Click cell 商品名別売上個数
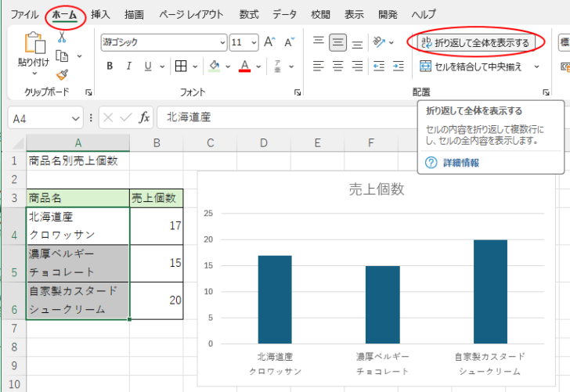The height and width of the screenshot is (392, 570). point(78,160)
